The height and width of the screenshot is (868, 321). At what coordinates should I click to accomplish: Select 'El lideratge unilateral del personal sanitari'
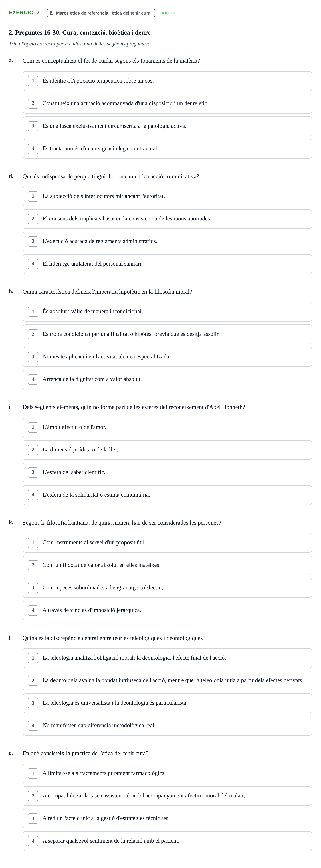pyautogui.click(x=167, y=264)
